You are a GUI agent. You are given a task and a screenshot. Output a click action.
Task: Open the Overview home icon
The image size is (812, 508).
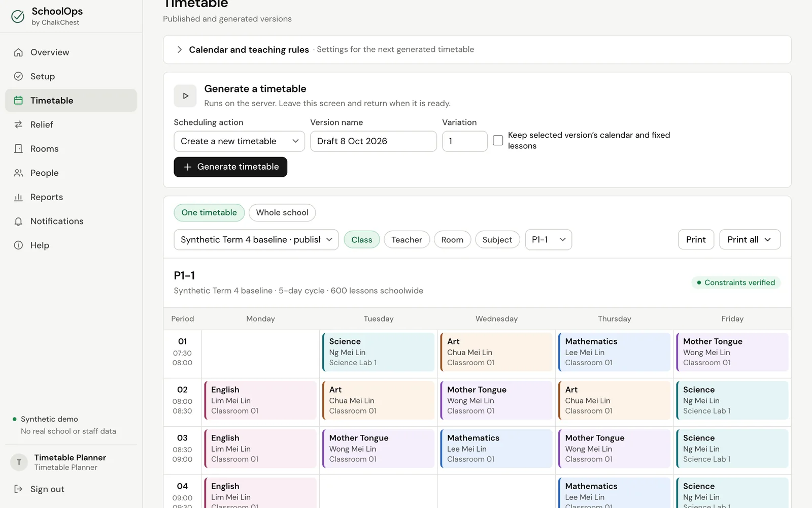click(18, 52)
